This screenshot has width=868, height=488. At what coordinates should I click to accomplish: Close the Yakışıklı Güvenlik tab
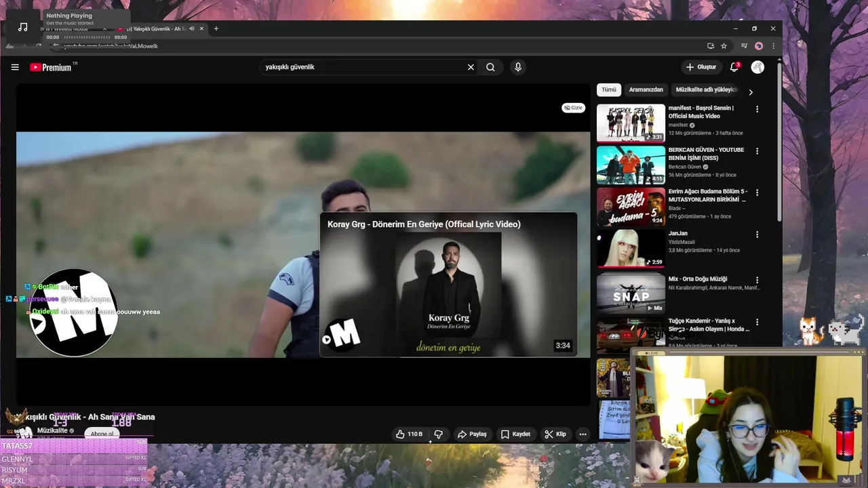[201, 28]
